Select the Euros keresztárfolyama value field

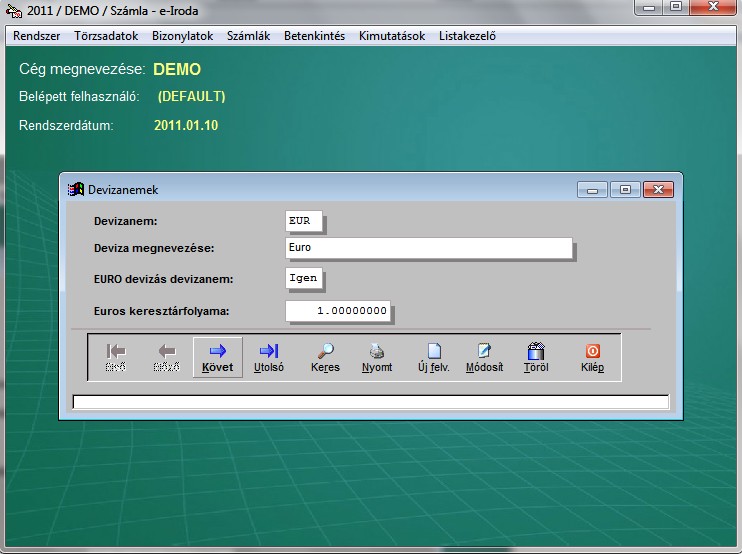coord(339,311)
